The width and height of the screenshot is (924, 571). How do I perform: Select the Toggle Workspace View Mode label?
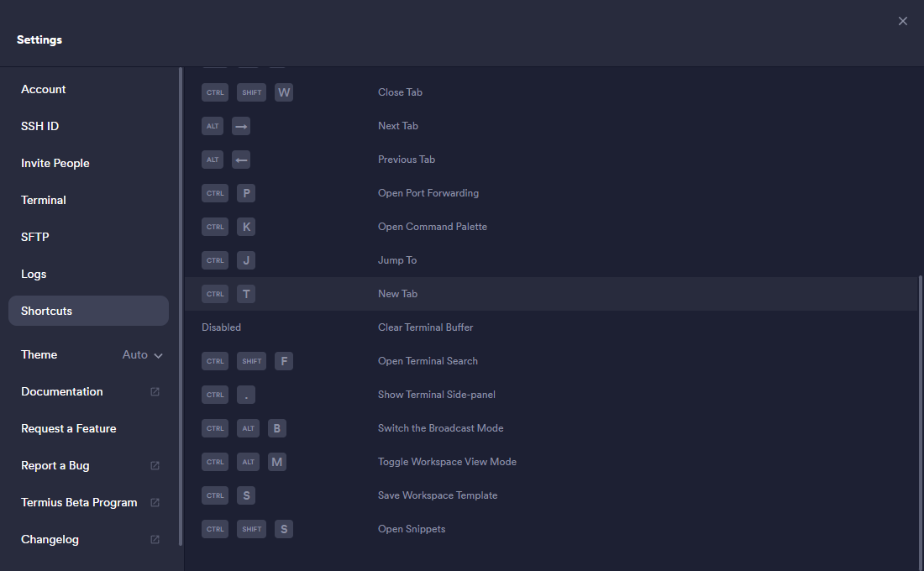click(447, 462)
